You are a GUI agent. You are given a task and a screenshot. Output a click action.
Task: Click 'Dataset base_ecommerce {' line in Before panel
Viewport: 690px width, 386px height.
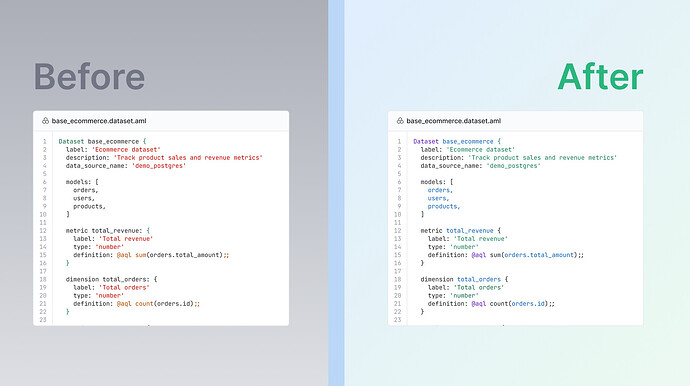[102, 141]
